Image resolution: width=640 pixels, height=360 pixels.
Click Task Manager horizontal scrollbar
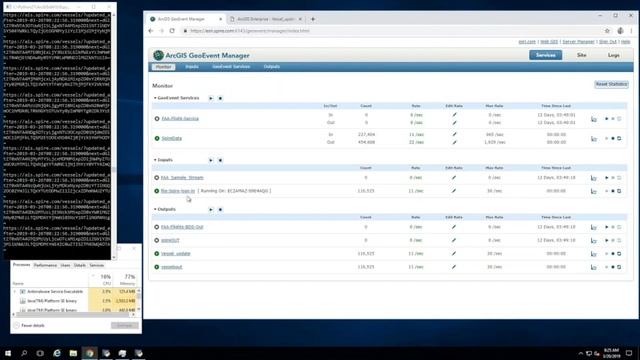tap(74, 315)
